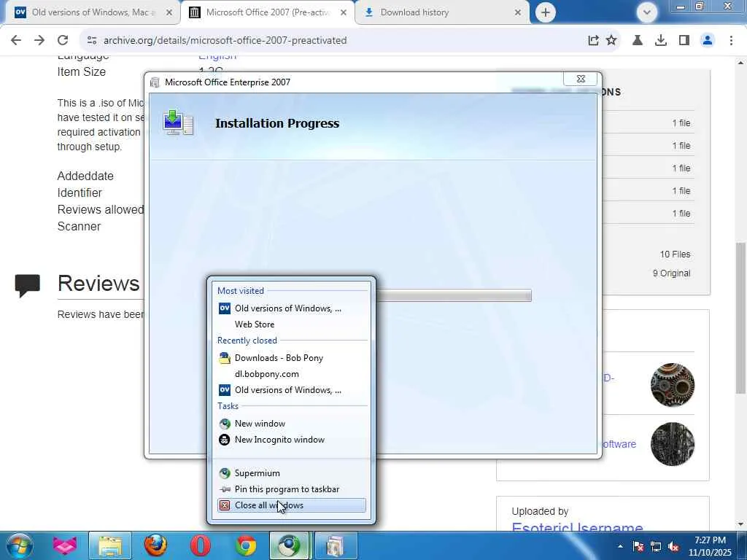Viewport: 747px width, 560px height.
Task: Reopen dl.bobpony.com from Recently closed
Action: [x=292, y=374]
